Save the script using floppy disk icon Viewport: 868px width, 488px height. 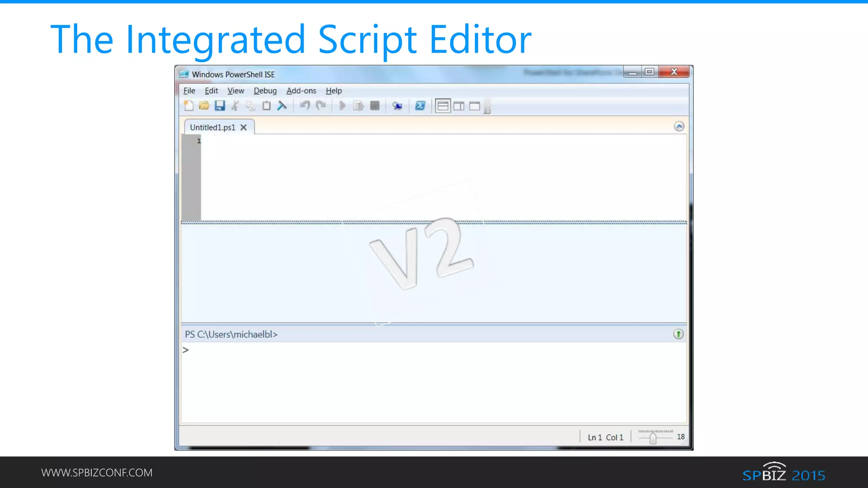(x=220, y=106)
